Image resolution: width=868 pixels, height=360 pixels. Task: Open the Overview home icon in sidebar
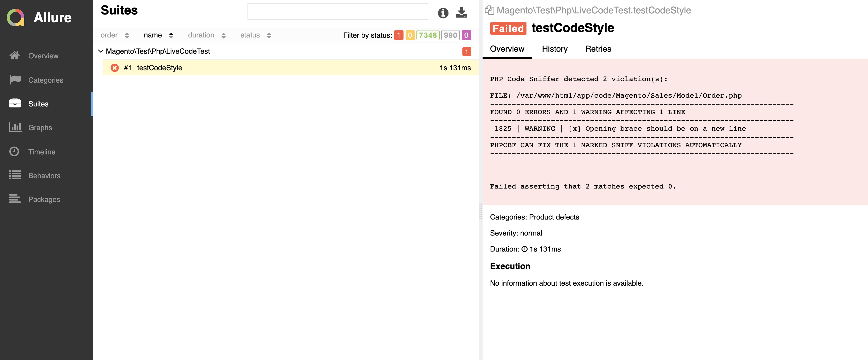click(x=14, y=56)
